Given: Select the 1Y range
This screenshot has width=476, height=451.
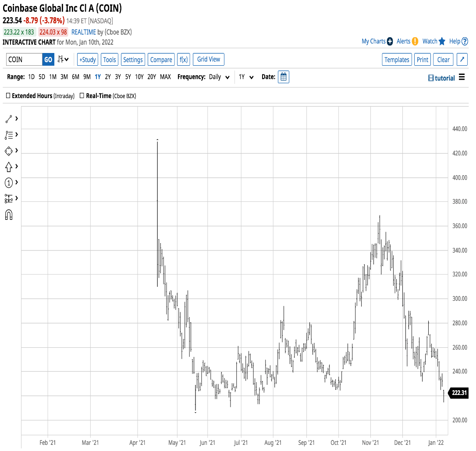Looking at the screenshot, I should [98, 77].
